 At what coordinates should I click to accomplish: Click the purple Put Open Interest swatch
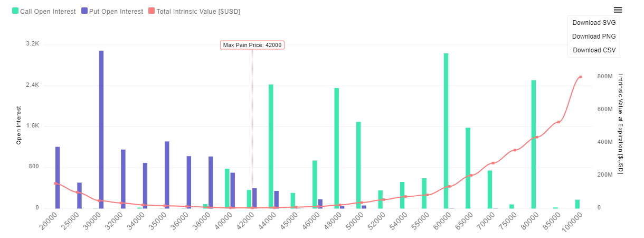pos(84,11)
